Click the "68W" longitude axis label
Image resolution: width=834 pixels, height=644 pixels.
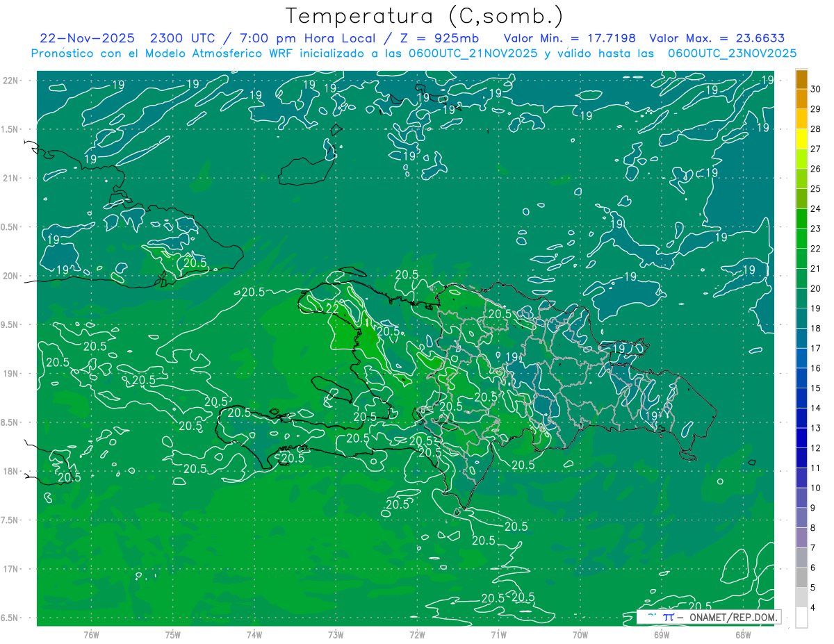point(743,634)
